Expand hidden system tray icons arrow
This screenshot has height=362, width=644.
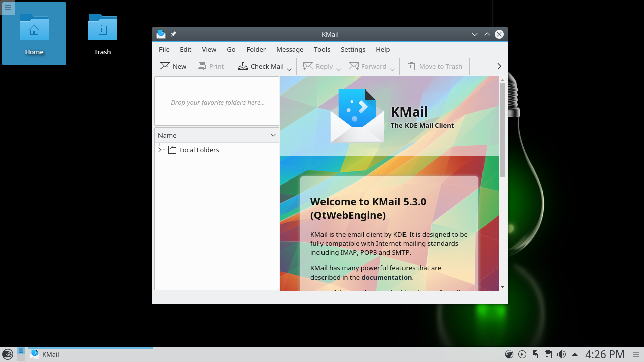(x=574, y=354)
